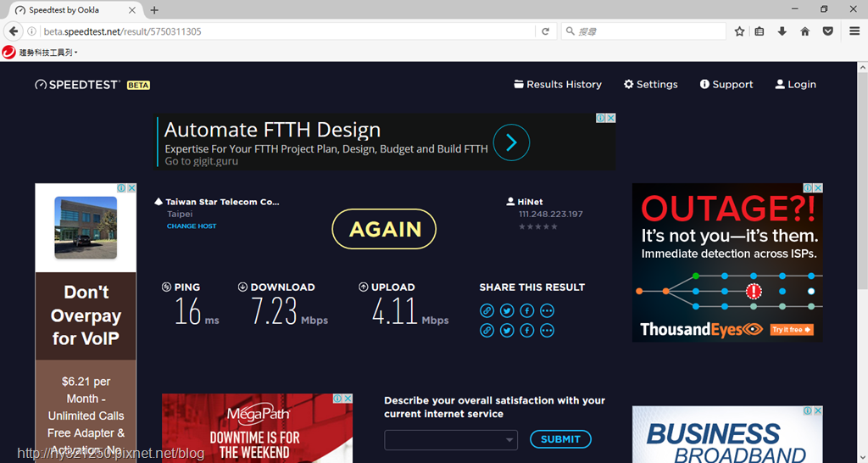Close the MegaPath ad
The height and width of the screenshot is (463, 868).
[x=348, y=399]
